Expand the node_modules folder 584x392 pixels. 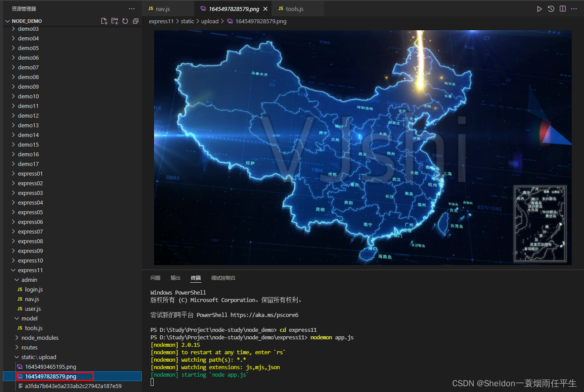(x=72, y=338)
